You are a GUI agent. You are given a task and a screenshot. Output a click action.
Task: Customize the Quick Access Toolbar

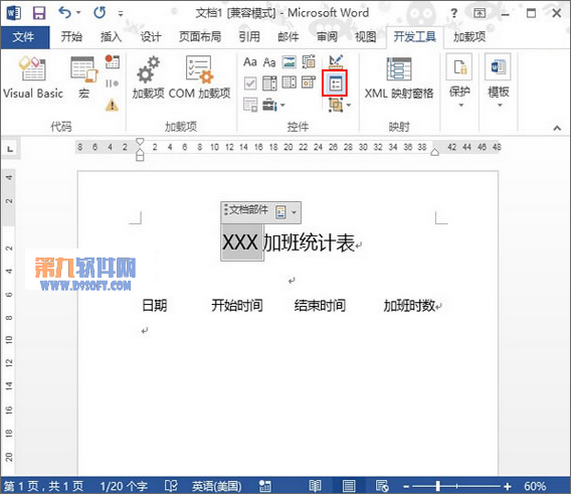point(121,14)
